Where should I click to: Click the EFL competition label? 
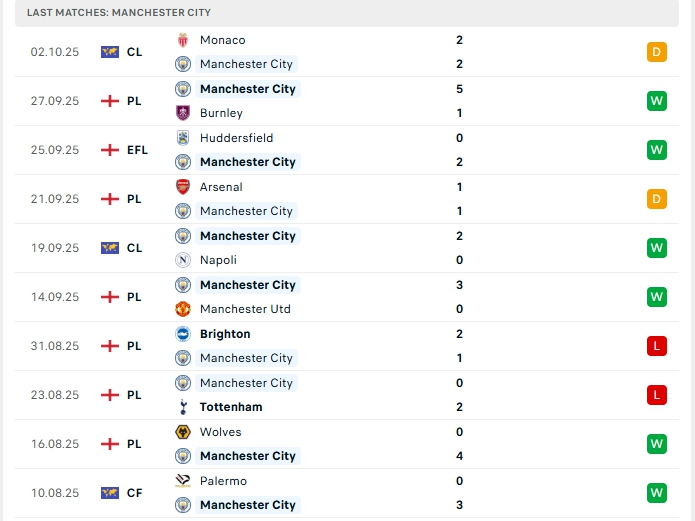(x=137, y=150)
